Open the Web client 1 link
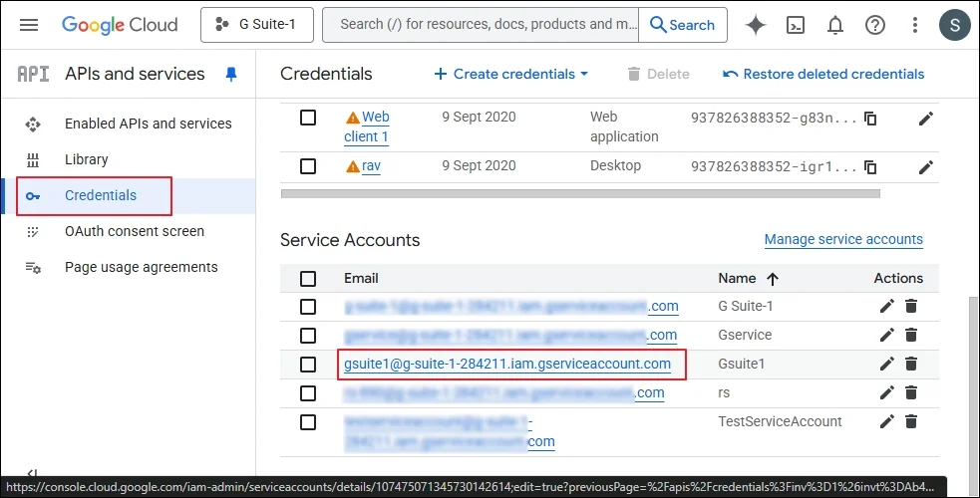The image size is (980, 498). [x=367, y=126]
